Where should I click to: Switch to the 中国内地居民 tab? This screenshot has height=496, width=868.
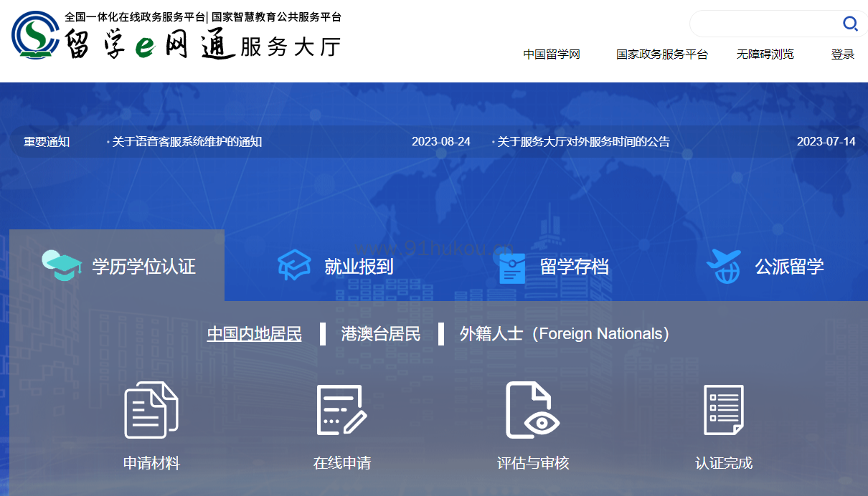pyautogui.click(x=254, y=334)
